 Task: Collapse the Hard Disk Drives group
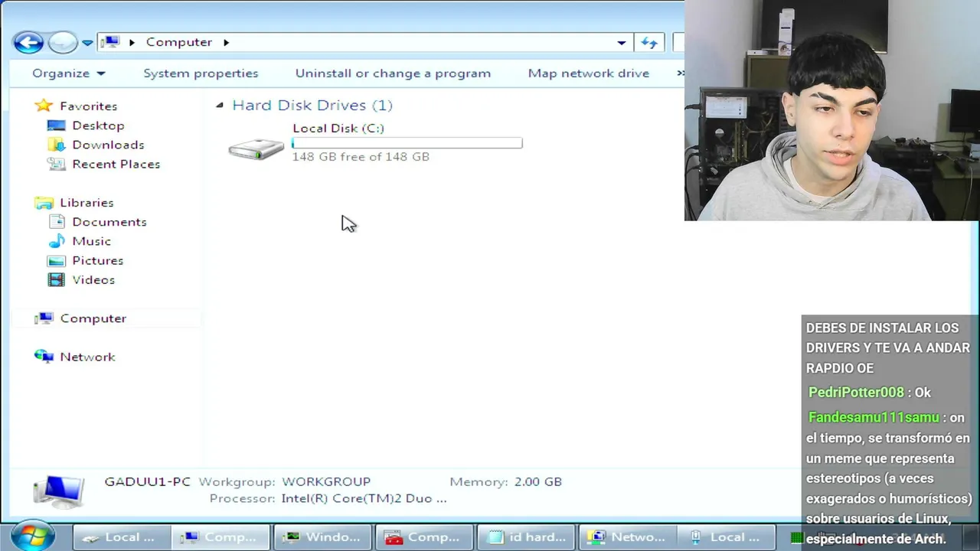[x=219, y=105]
